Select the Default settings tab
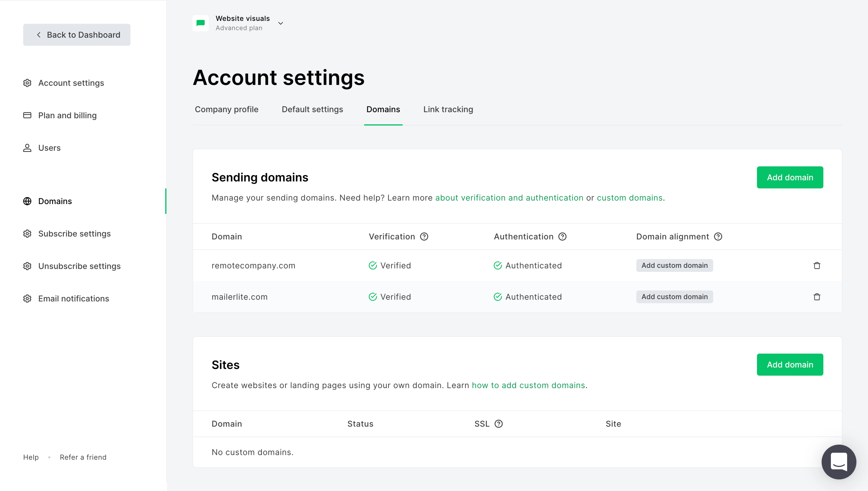This screenshot has height=491, width=868. (312, 109)
